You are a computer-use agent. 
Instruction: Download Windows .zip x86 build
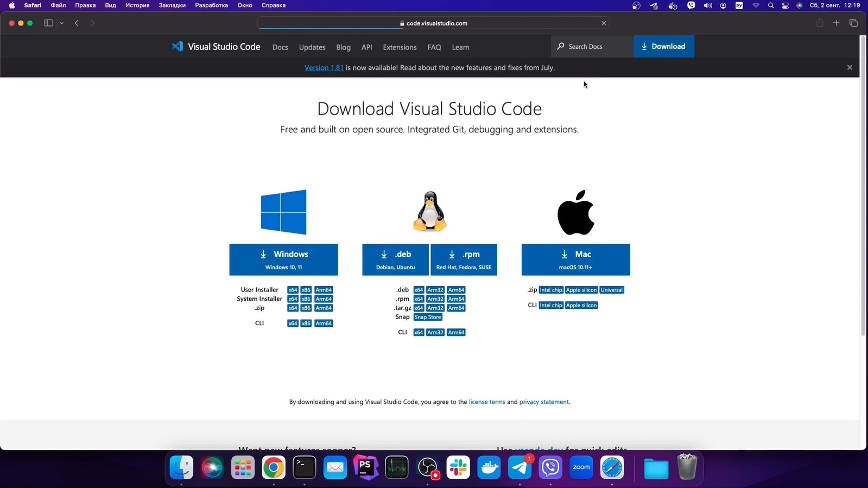click(x=306, y=308)
